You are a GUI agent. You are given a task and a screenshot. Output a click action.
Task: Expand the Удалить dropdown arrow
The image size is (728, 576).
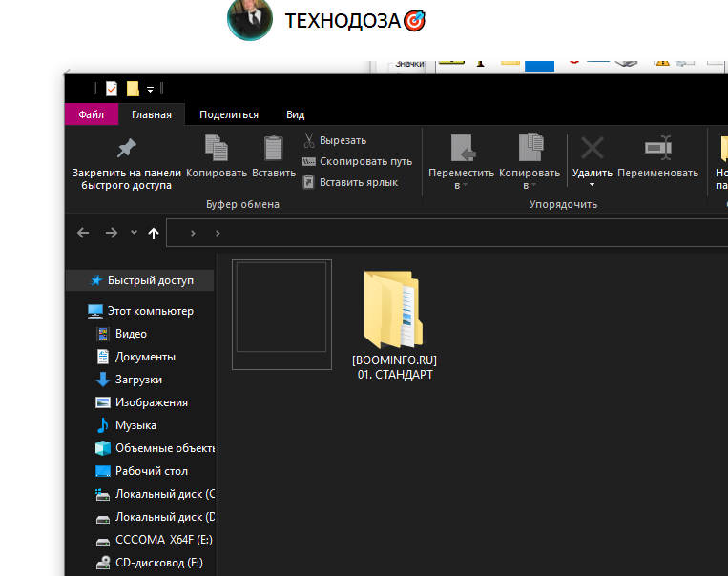point(592,185)
